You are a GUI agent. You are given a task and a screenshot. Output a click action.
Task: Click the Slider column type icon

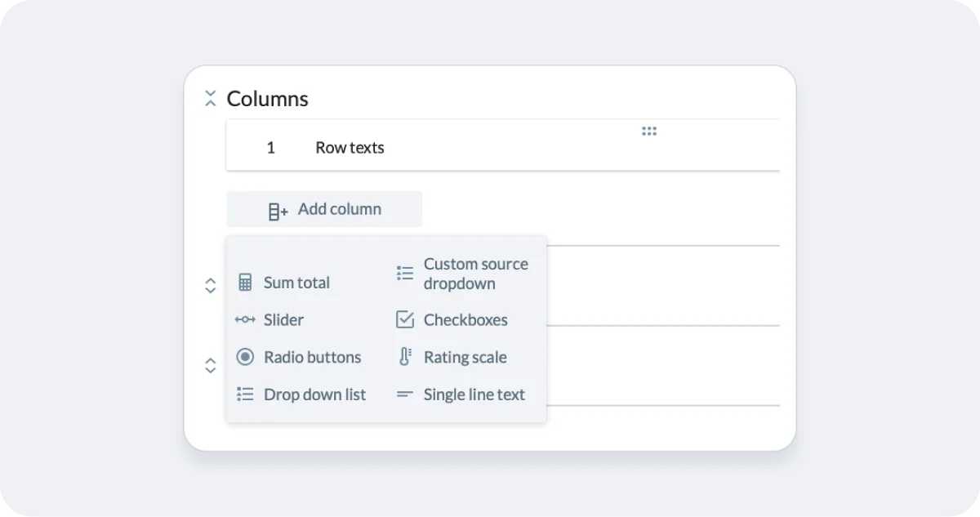point(245,319)
